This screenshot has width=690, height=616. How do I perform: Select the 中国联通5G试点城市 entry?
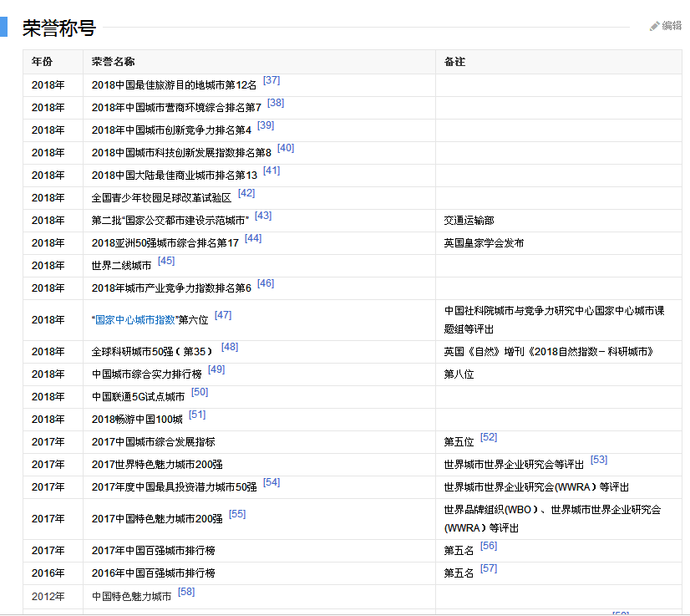(138, 397)
